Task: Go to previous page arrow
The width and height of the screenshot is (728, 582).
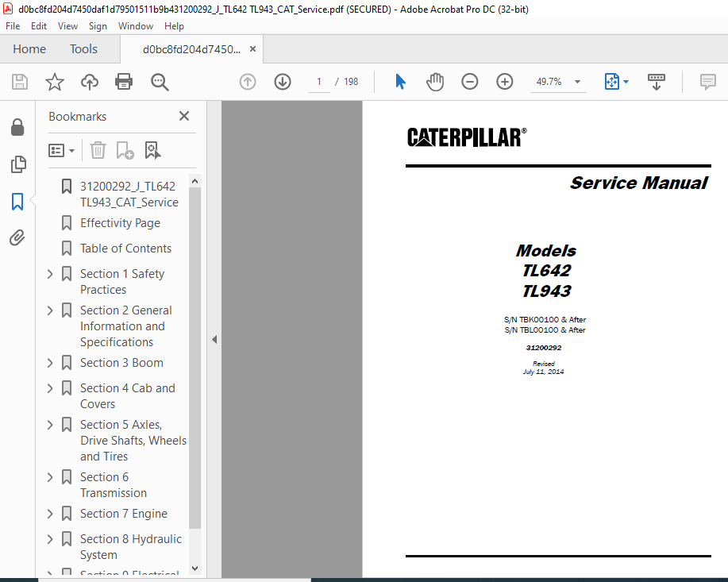Action: (x=248, y=82)
